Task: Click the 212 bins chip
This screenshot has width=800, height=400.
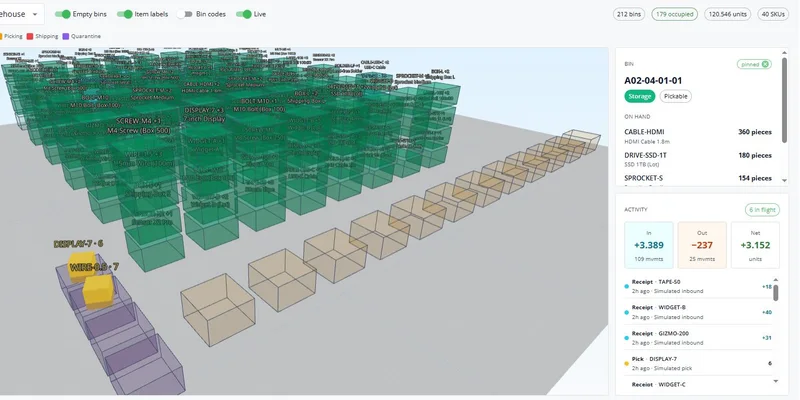Action: pyautogui.click(x=629, y=14)
